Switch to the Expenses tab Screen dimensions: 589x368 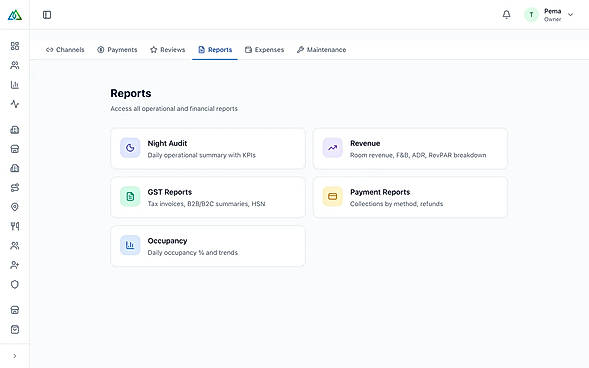pos(264,50)
